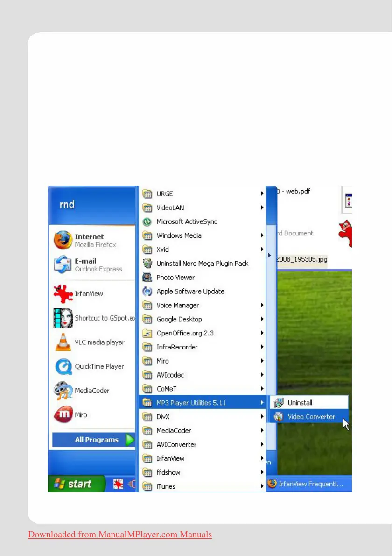Screen dimensions: 392x556
Task: Open Google Desktop menu entry
Action: pyautogui.click(x=202, y=319)
